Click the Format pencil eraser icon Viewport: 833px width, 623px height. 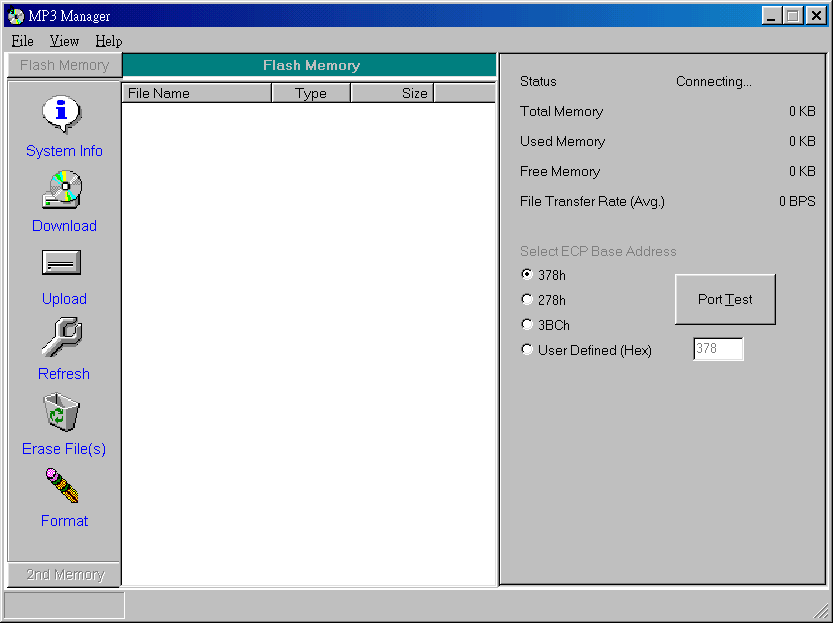pos(62,485)
